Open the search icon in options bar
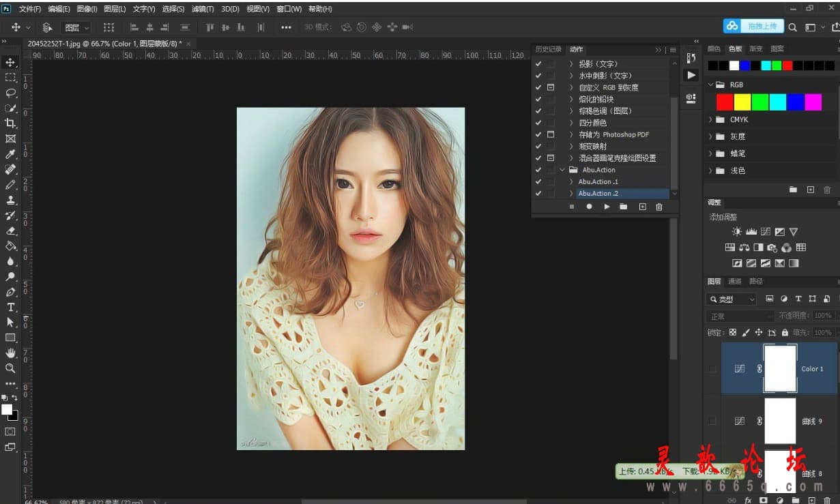The height and width of the screenshot is (504, 840). [x=792, y=27]
